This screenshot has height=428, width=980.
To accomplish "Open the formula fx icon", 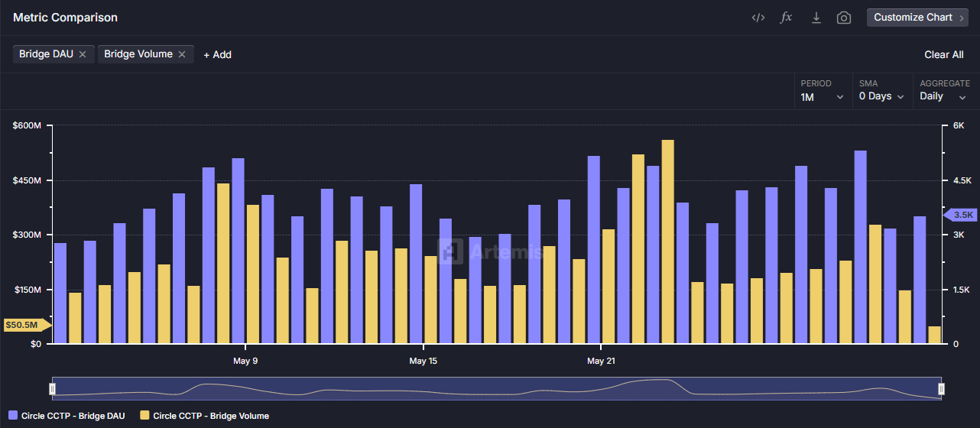I will [x=786, y=18].
